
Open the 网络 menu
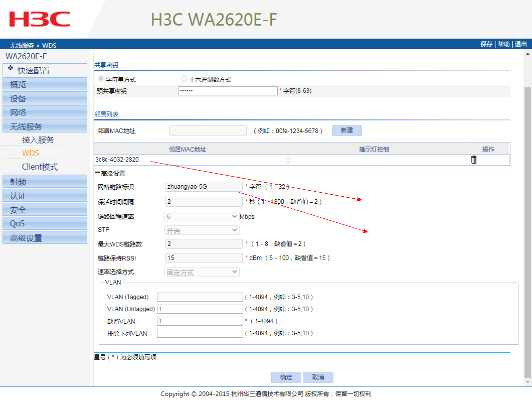[x=45, y=112]
